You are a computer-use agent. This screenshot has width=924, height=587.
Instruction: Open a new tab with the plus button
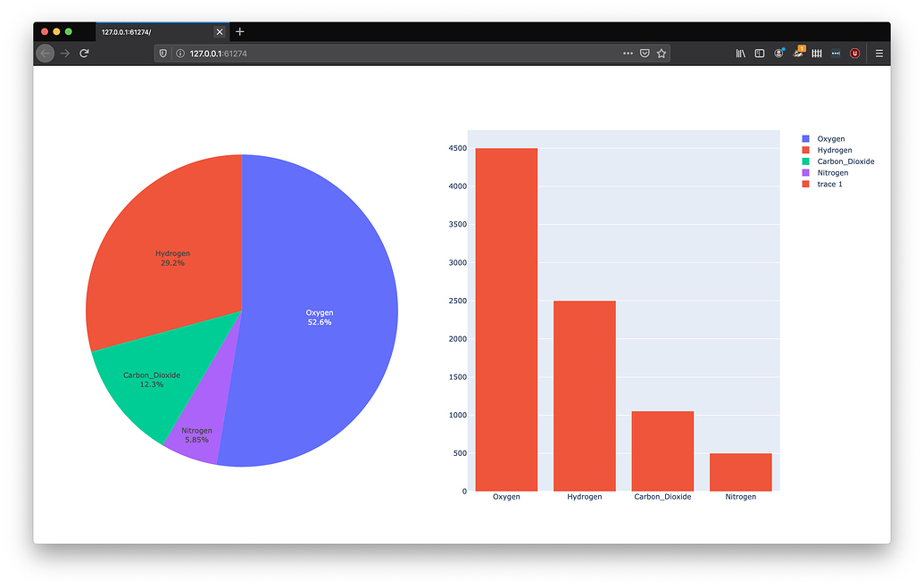tap(239, 30)
